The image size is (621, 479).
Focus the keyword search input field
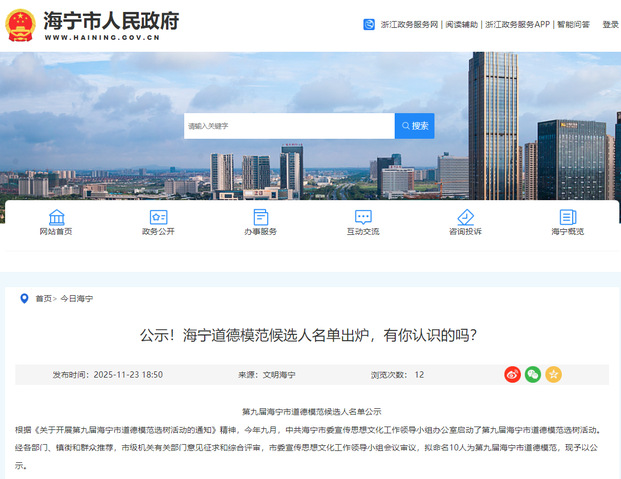click(289, 126)
